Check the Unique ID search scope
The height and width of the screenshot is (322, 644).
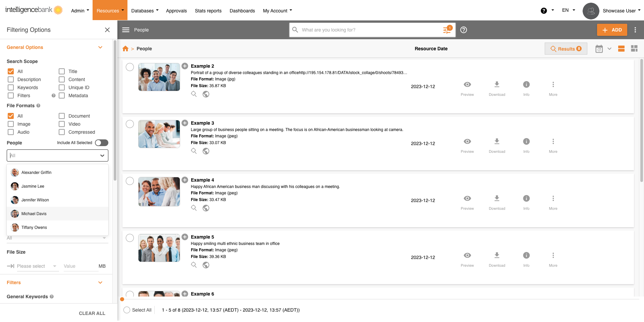(x=62, y=87)
